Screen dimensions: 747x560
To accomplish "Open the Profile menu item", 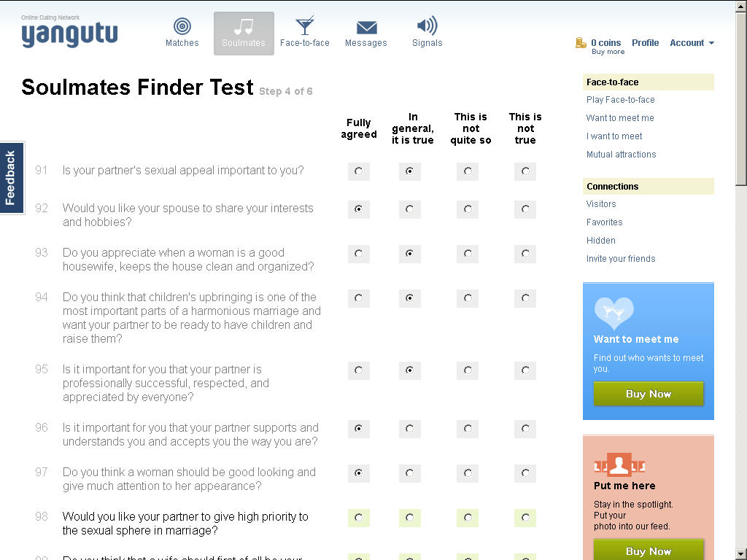I will 645,43.
